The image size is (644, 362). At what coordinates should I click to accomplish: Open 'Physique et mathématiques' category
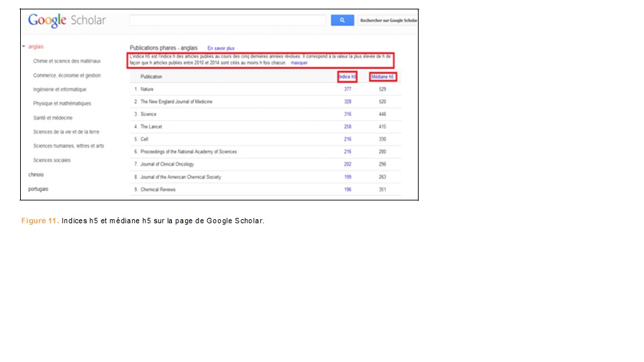point(62,103)
